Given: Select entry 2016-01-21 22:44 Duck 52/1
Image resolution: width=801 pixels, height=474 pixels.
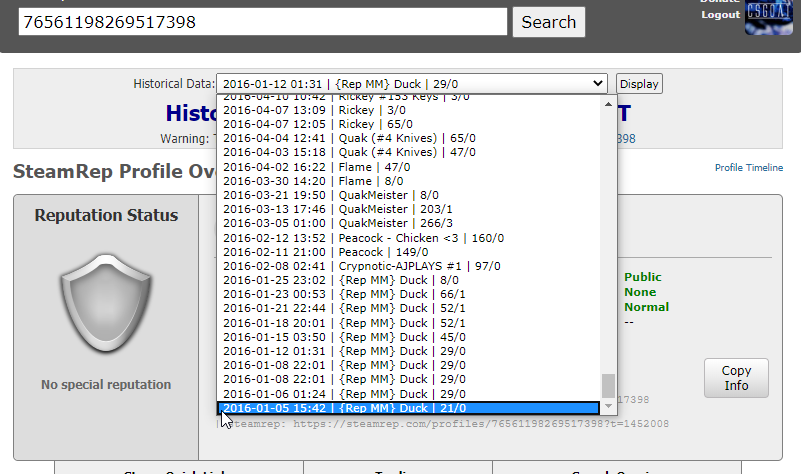Looking at the screenshot, I should [409, 309].
